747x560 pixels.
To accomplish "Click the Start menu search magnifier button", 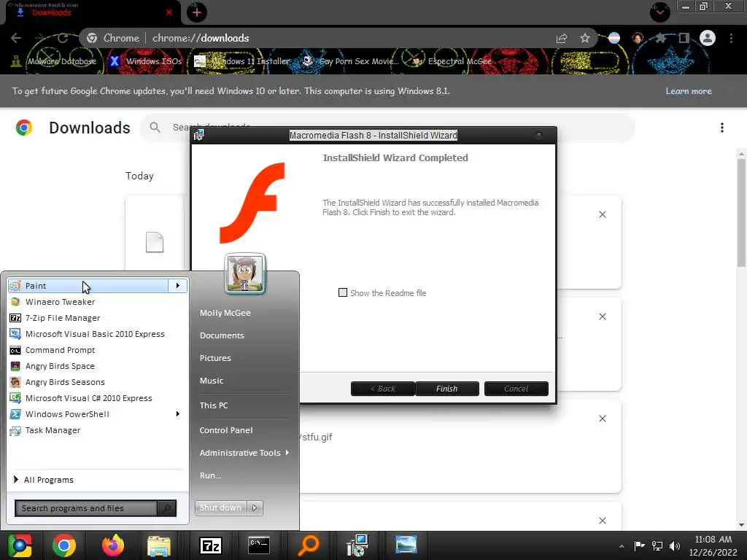I will coord(167,508).
